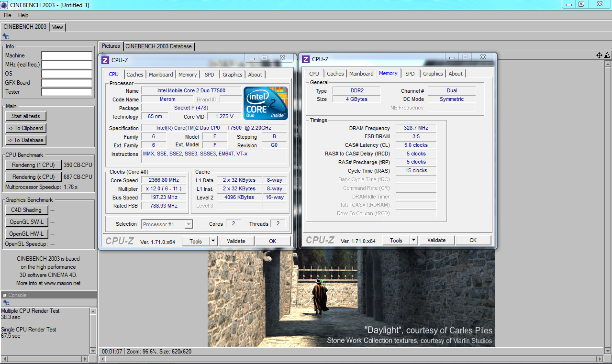
Task: Open SPD tab in the memory CPU-Z window
Action: click(410, 74)
